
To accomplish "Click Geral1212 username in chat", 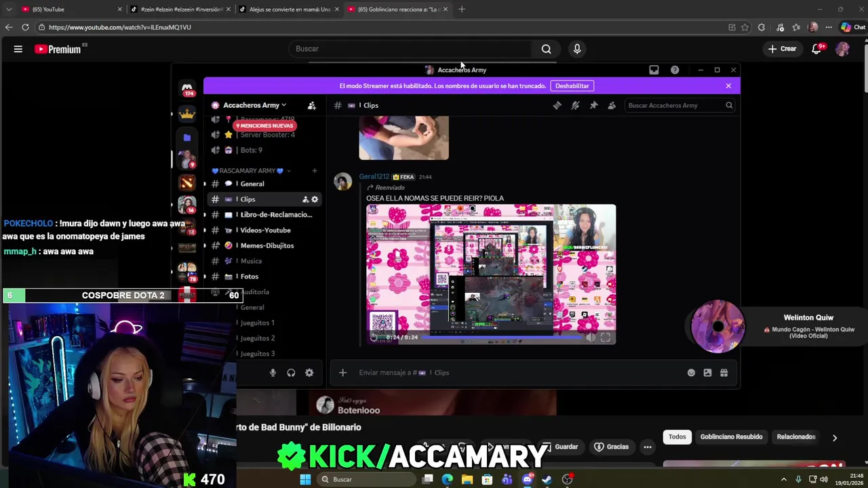I will click(374, 177).
